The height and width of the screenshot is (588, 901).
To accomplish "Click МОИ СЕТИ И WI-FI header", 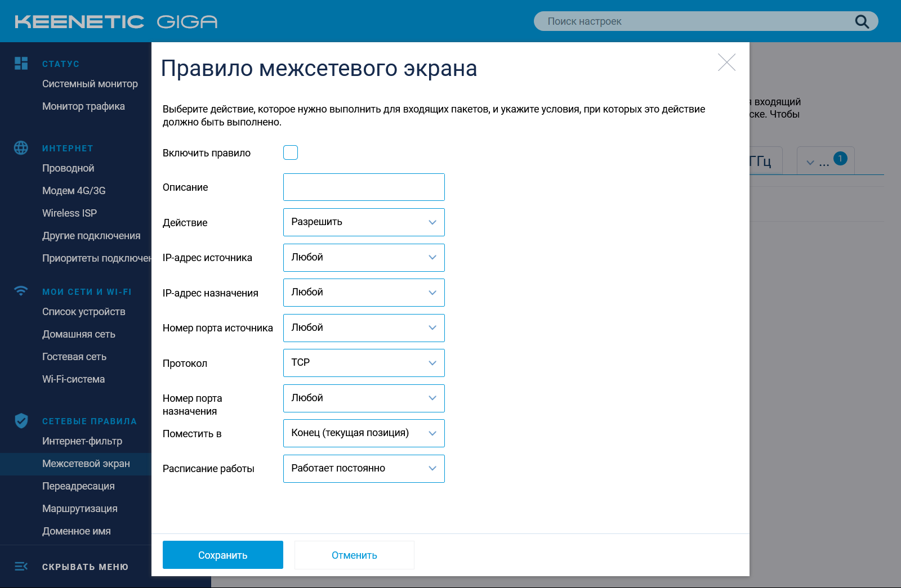I will (87, 291).
